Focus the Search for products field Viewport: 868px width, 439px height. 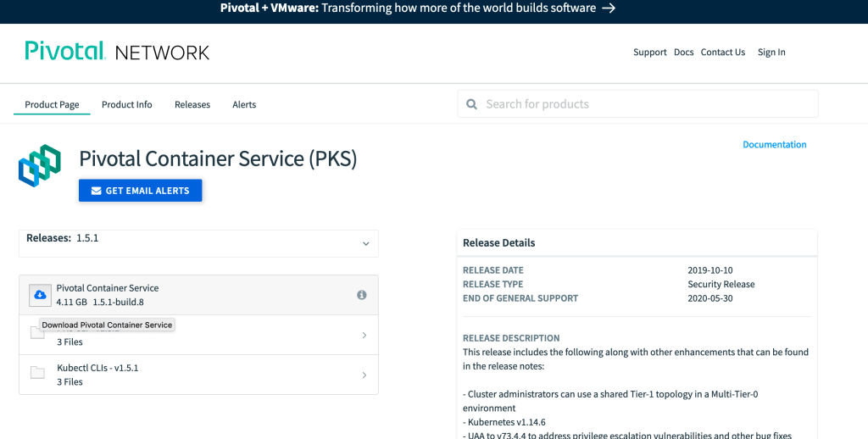[x=644, y=104]
